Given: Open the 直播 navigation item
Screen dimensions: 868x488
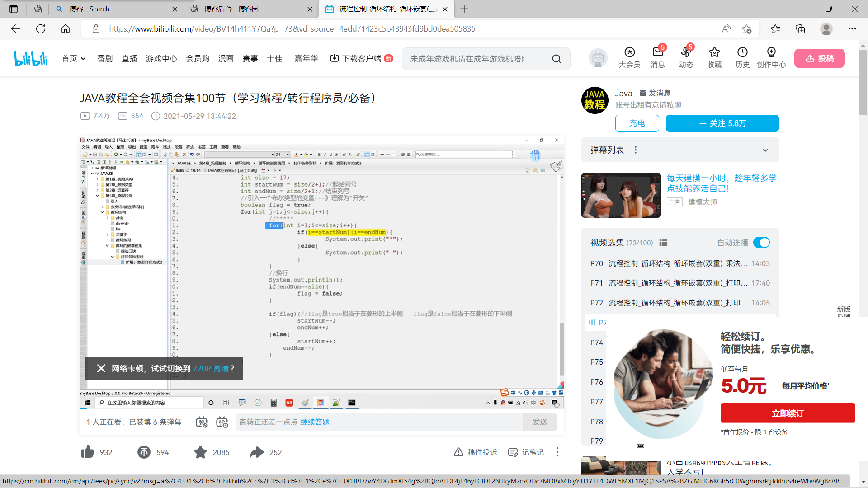Looking at the screenshot, I should tap(129, 58).
